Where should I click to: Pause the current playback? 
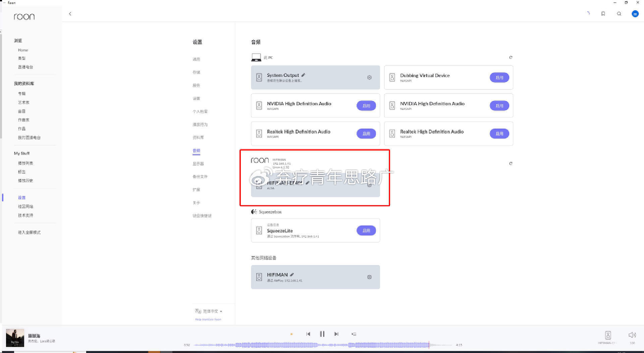pyautogui.click(x=322, y=334)
